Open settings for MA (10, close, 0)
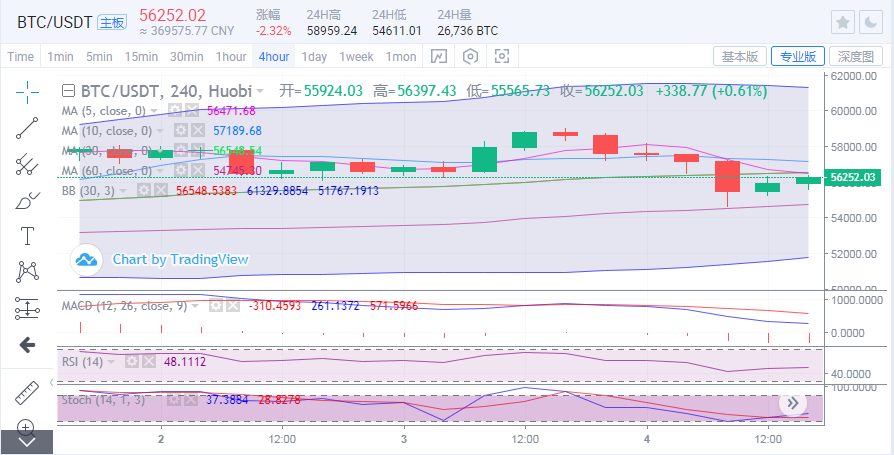The width and height of the screenshot is (894, 455). 180,131
